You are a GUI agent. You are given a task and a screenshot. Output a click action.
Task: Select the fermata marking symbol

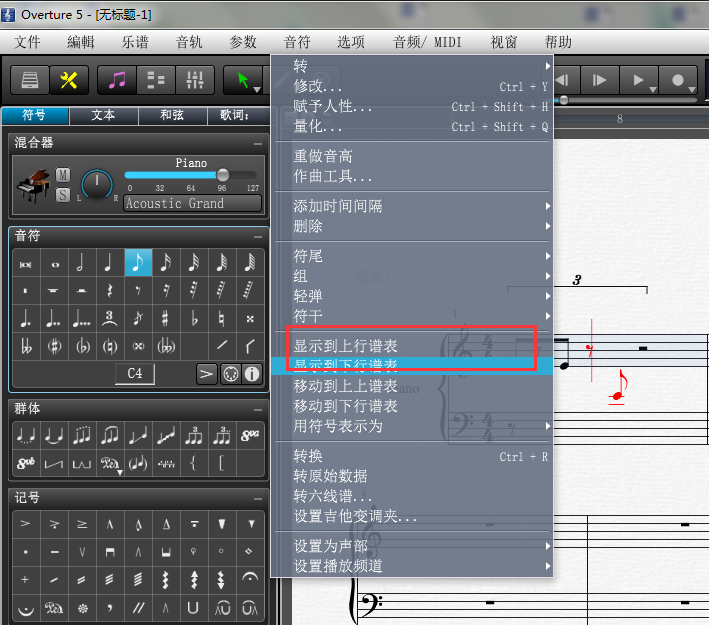click(250, 578)
